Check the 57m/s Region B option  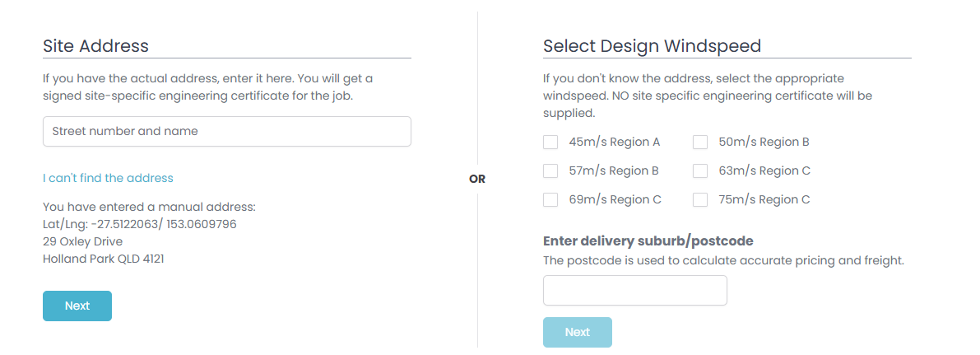(550, 170)
